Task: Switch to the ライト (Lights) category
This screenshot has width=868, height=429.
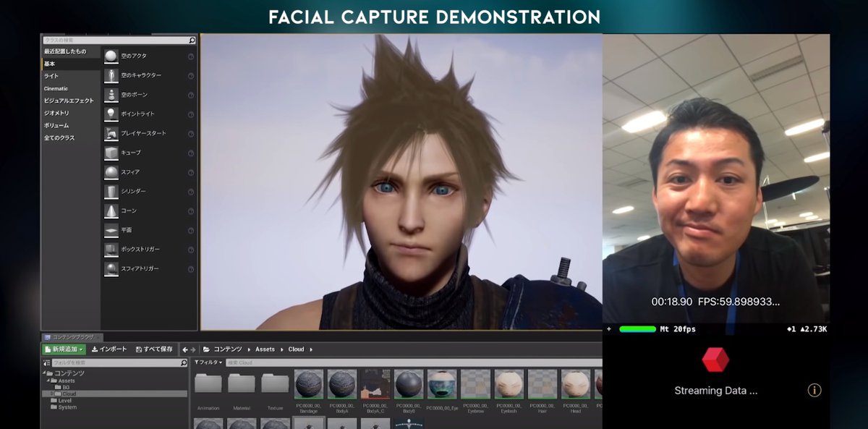Action: [x=51, y=76]
